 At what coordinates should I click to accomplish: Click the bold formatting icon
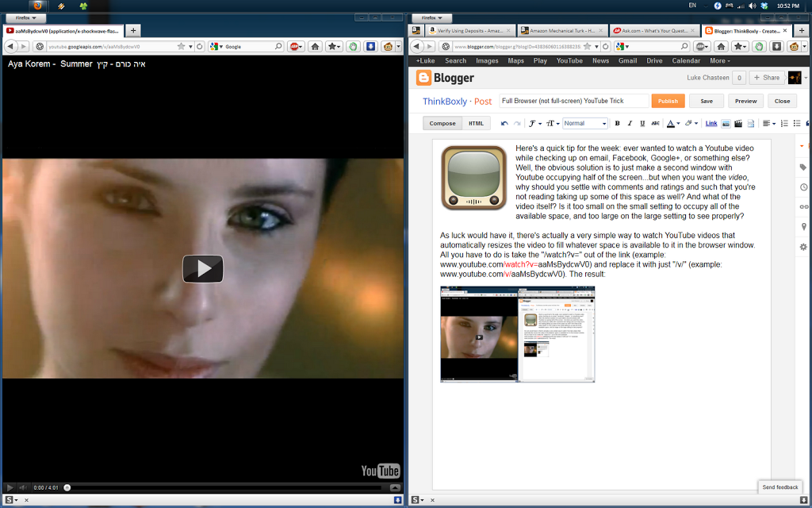(x=617, y=123)
